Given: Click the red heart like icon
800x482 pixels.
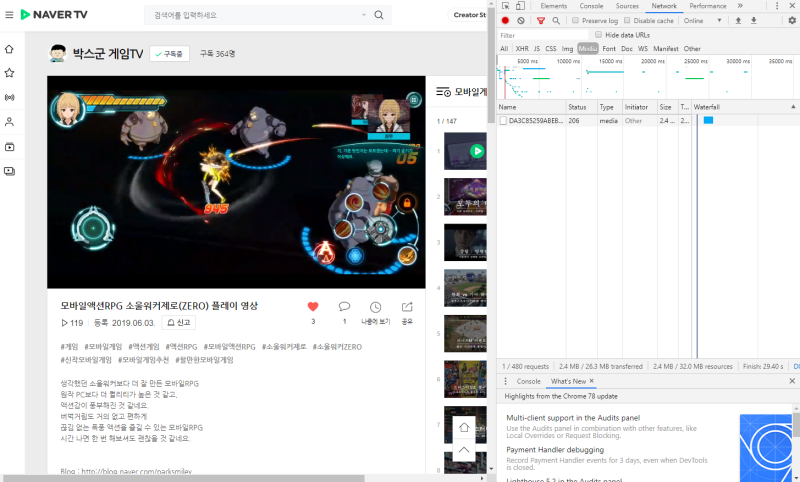Looking at the screenshot, I should pos(313,307).
